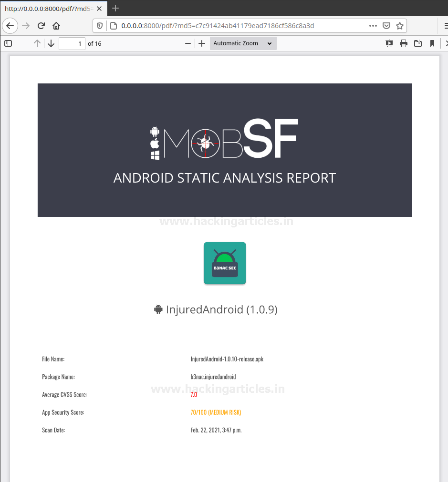Go to the browser home page
Screen dimensions: 448x482
[56, 26]
